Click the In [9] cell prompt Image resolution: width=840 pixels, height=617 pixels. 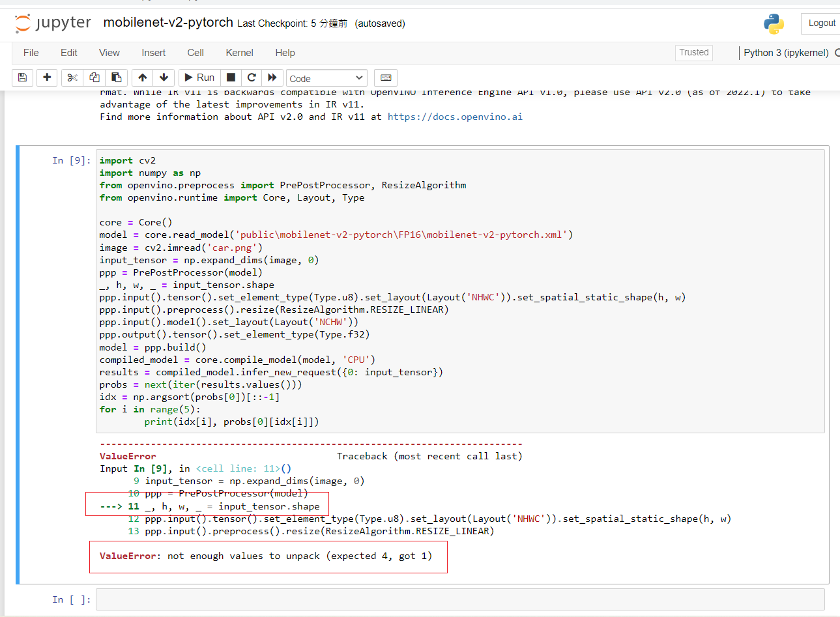pyautogui.click(x=72, y=160)
